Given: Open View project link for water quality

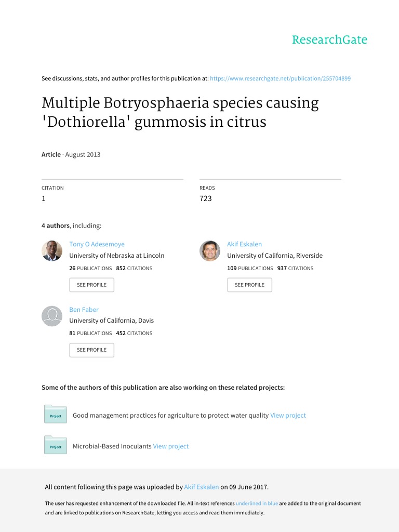Looking at the screenshot, I should (288, 416).
